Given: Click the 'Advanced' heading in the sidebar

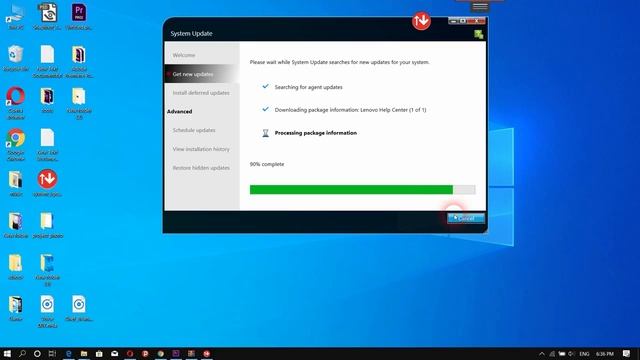Looking at the screenshot, I should pos(180,111).
